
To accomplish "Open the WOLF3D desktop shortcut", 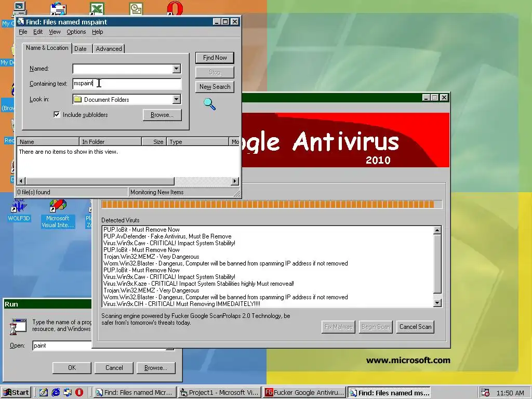I will coord(19,210).
